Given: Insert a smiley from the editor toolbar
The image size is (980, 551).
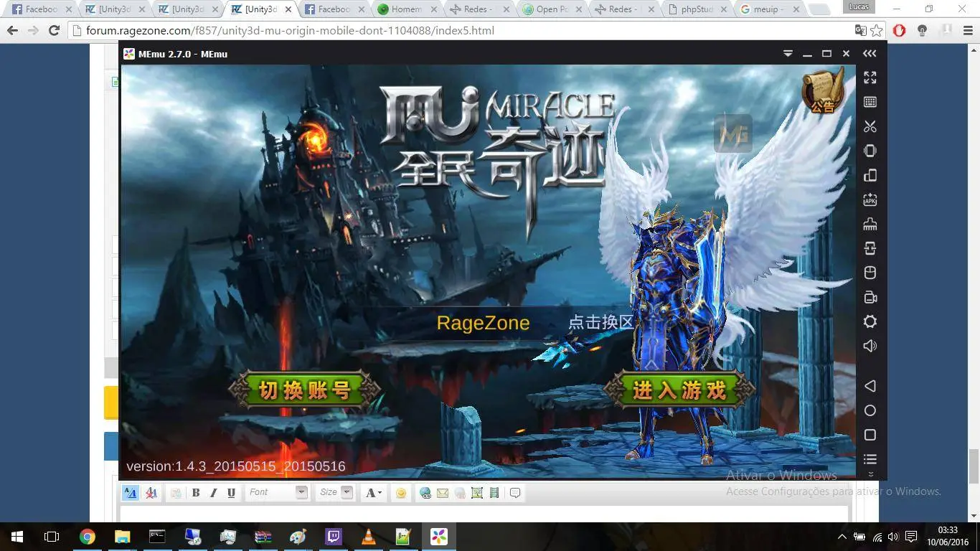Looking at the screenshot, I should pyautogui.click(x=401, y=493).
